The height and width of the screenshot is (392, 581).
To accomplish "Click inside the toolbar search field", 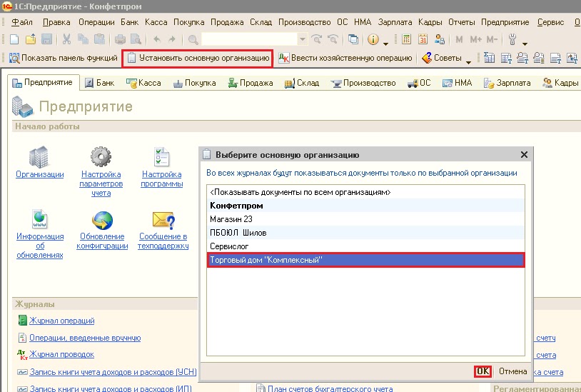I will point(249,39).
